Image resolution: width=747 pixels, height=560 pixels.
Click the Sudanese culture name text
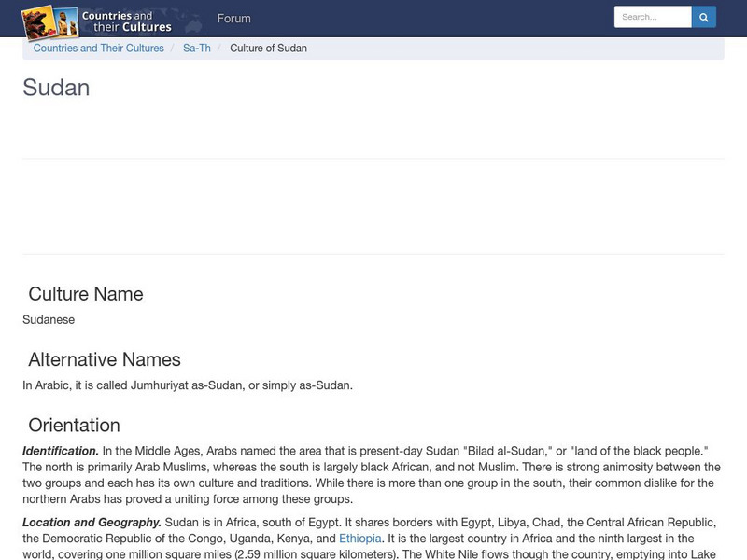point(49,319)
